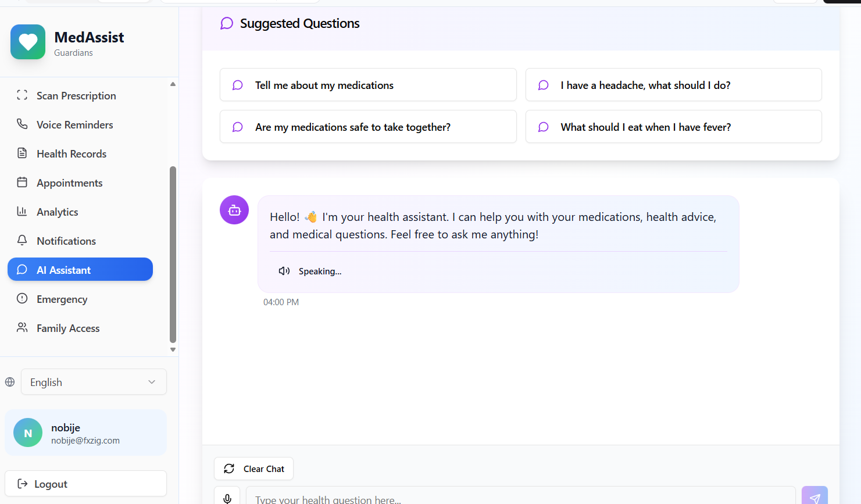Open the English language dropdown
861x504 pixels.
pyautogui.click(x=94, y=382)
